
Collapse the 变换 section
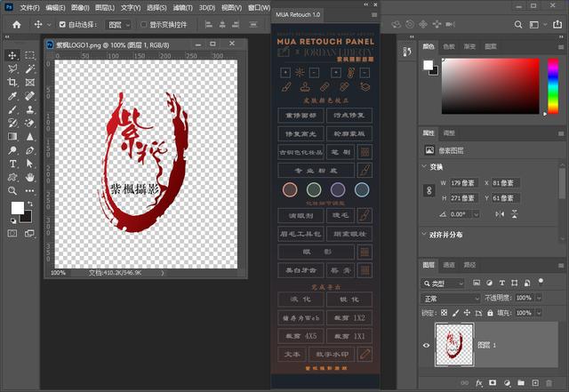(x=424, y=166)
